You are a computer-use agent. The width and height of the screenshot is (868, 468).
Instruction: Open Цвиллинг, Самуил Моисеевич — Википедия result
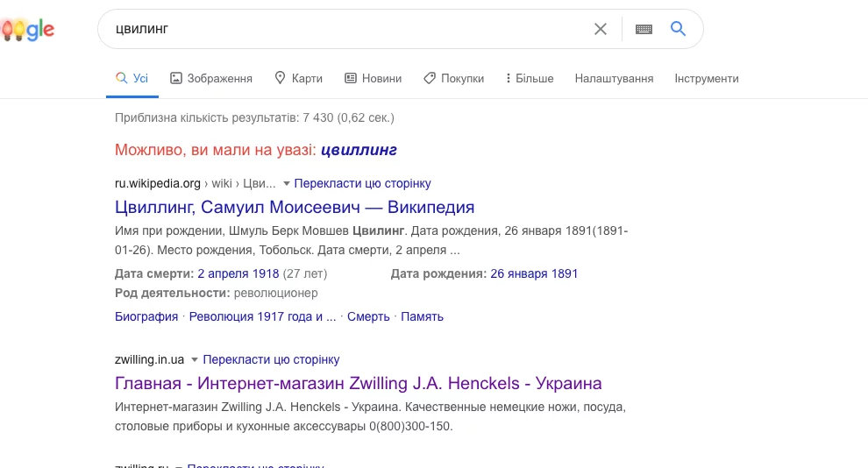click(x=295, y=207)
